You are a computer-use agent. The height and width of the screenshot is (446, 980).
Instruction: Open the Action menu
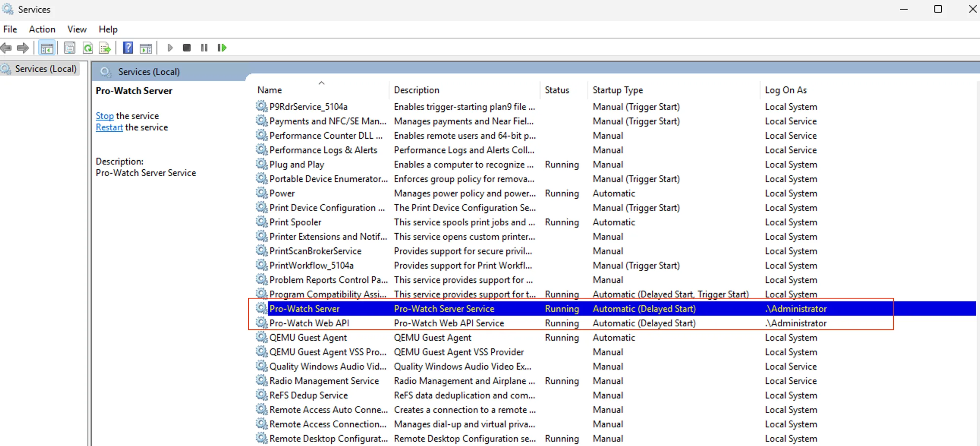pos(42,29)
